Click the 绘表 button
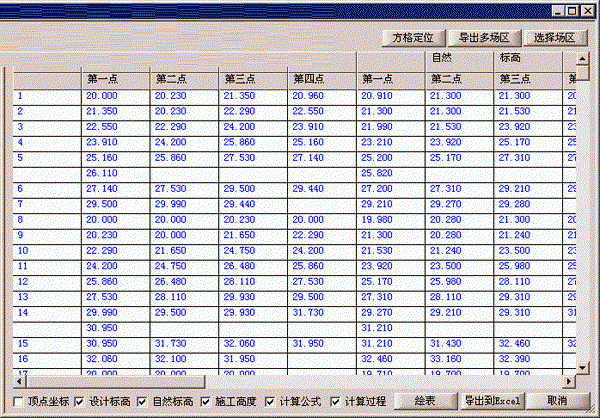The height and width of the screenshot is (418, 600). coord(425,401)
